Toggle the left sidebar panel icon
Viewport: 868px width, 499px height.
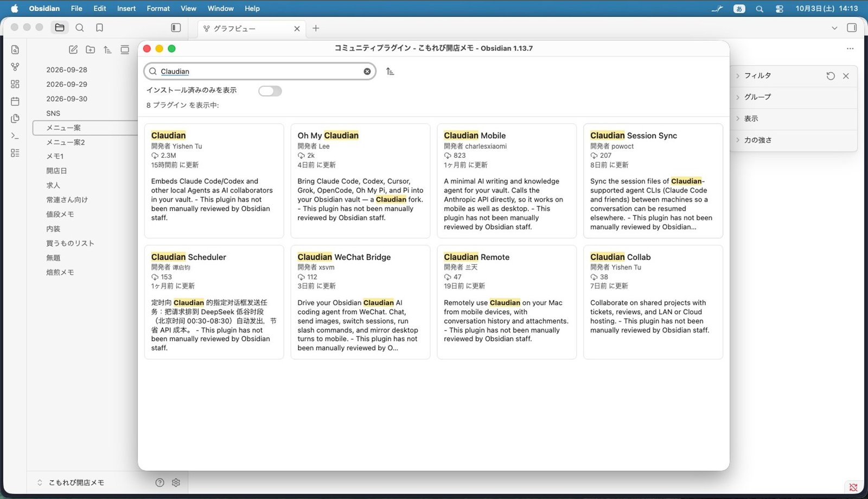point(176,28)
